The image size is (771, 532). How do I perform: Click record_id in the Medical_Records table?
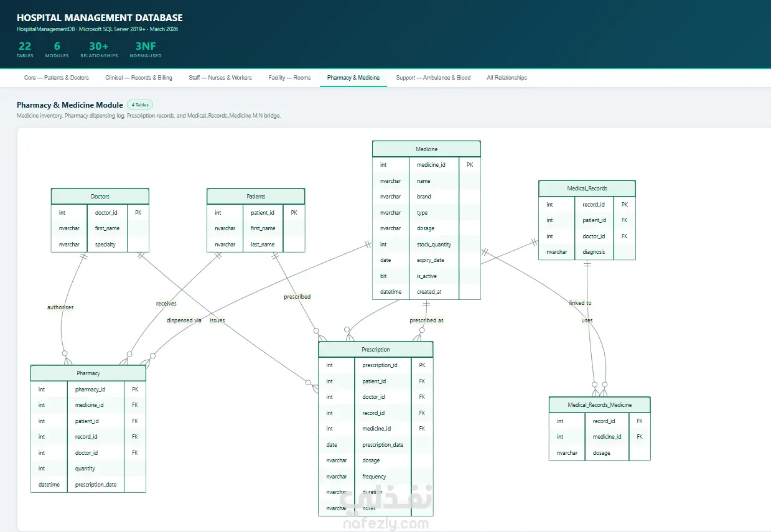tap(593, 204)
